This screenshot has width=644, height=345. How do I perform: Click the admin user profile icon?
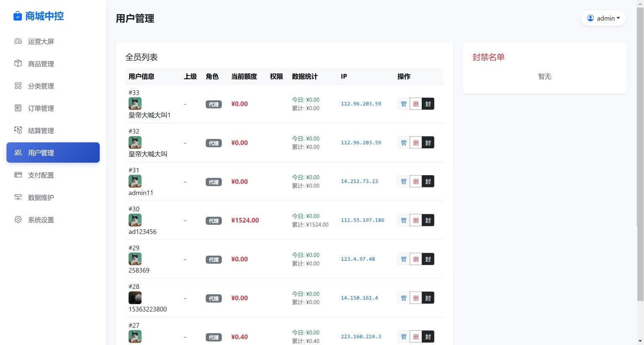point(591,18)
